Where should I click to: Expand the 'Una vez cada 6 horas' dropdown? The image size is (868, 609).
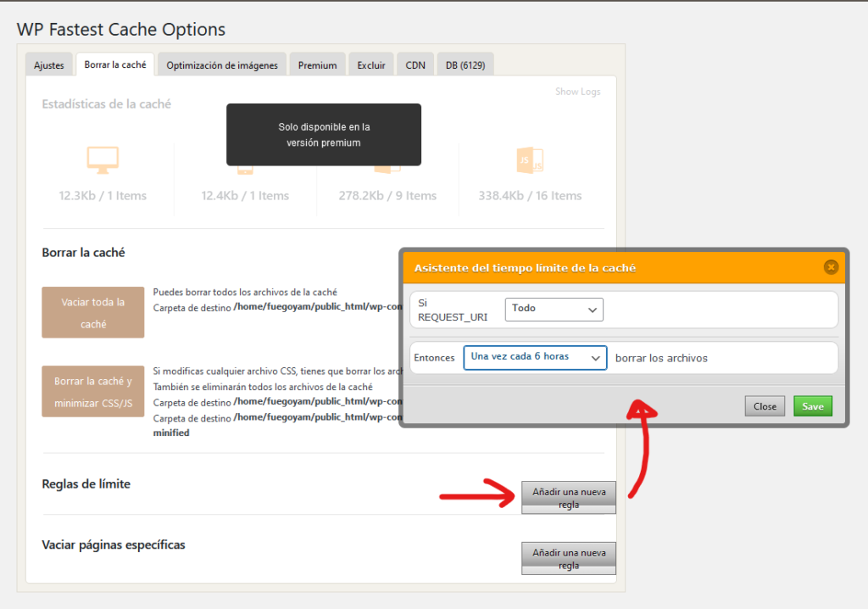click(535, 357)
